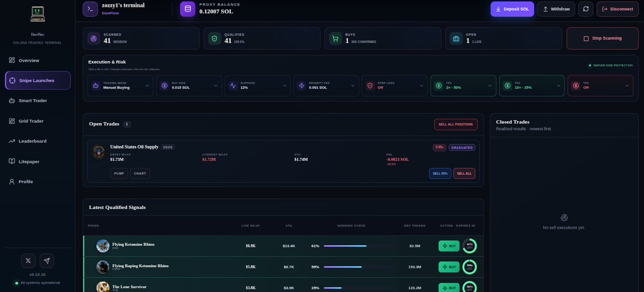Click the Trading Mode controller icon
This screenshot has height=292, width=644.
click(96, 85)
